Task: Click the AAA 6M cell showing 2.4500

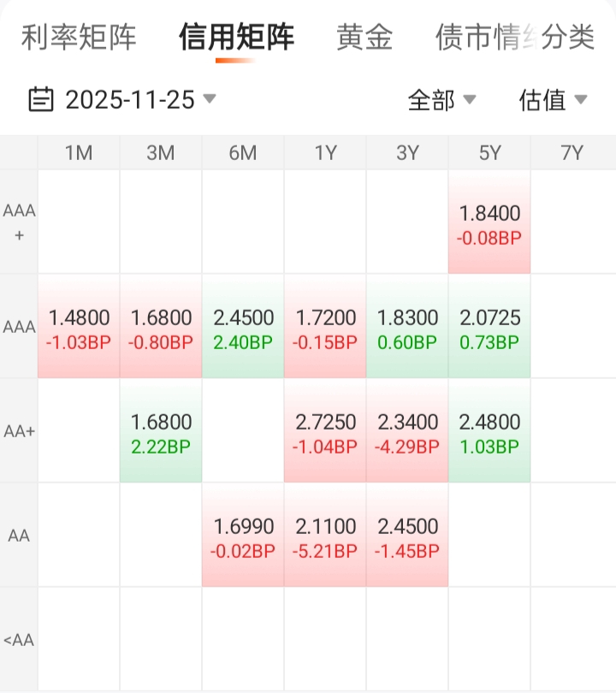Action: [x=243, y=327]
